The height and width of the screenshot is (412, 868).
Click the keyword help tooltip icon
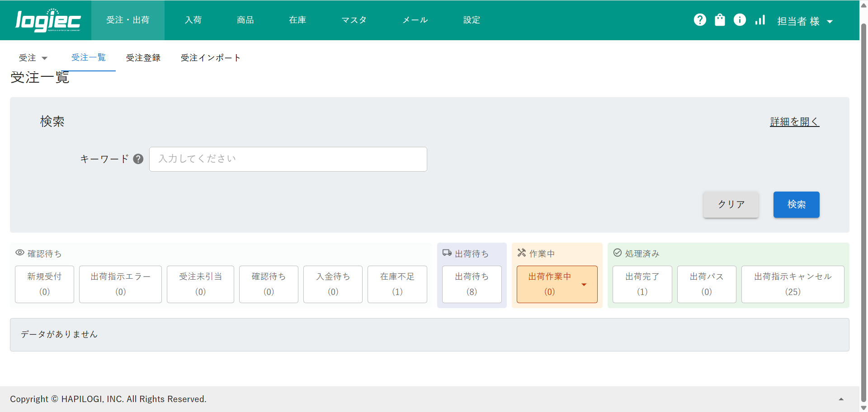[138, 159]
